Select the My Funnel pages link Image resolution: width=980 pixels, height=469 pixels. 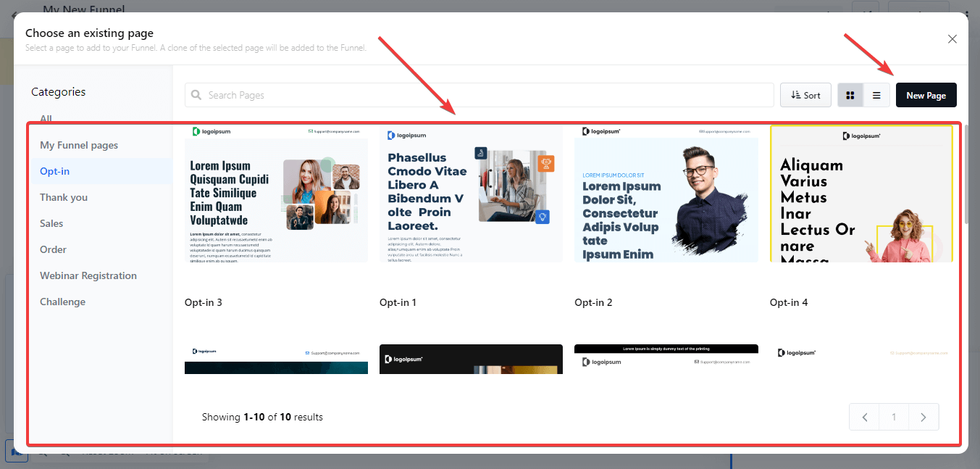pos(79,144)
